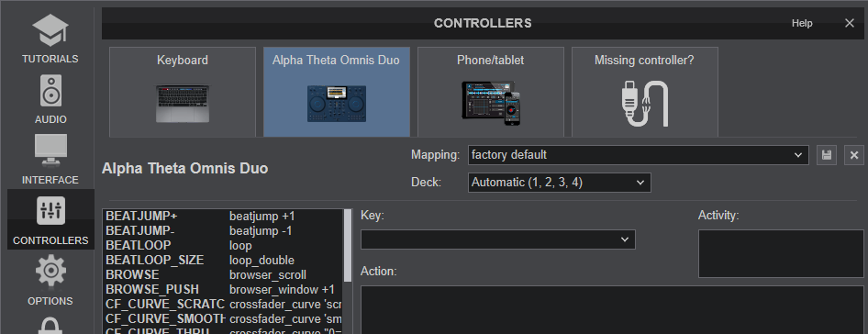This screenshot has height=334, width=868.
Task: Click the mapping list scrollbar thumb
Action: coord(348,245)
